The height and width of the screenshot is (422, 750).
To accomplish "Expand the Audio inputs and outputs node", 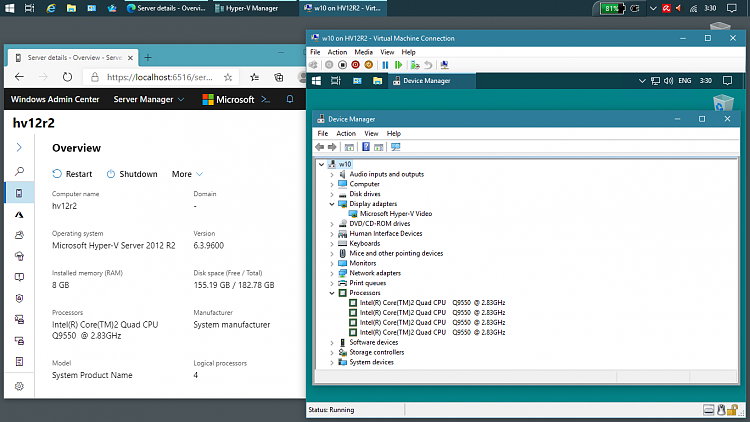I will pos(332,175).
